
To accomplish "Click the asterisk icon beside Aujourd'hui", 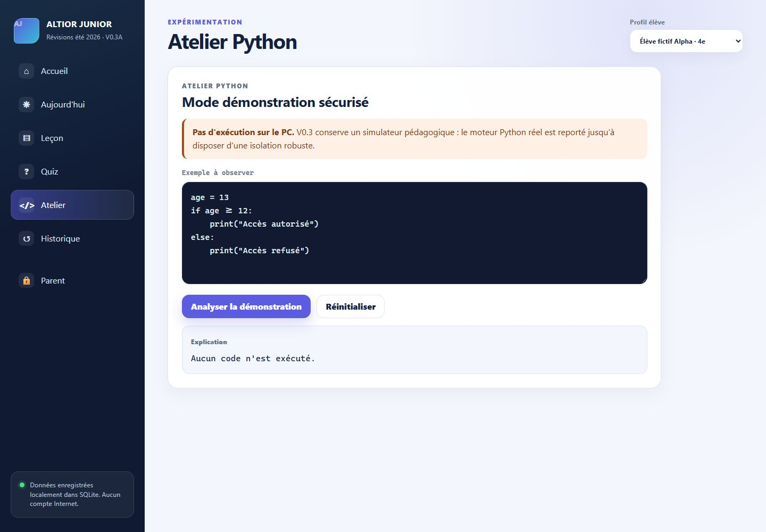I will coord(27,105).
